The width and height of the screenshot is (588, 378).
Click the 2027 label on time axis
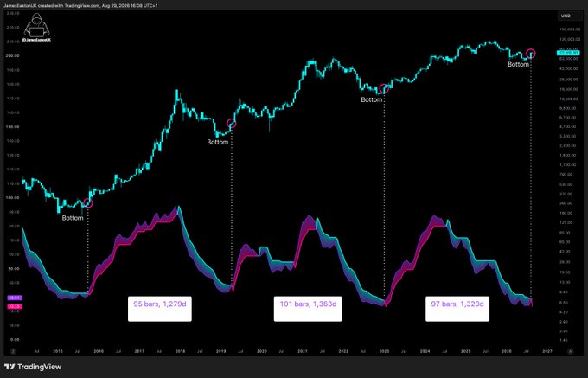point(547,351)
